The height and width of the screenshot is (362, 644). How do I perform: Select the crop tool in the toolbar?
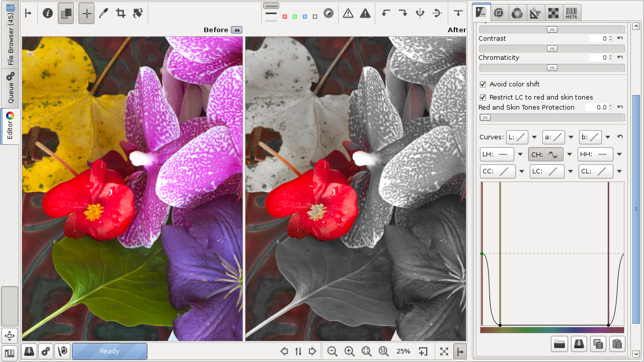pyautogui.click(x=121, y=14)
